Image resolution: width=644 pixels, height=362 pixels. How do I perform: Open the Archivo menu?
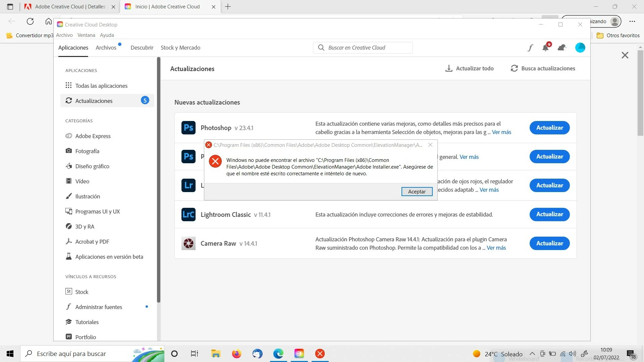point(64,35)
